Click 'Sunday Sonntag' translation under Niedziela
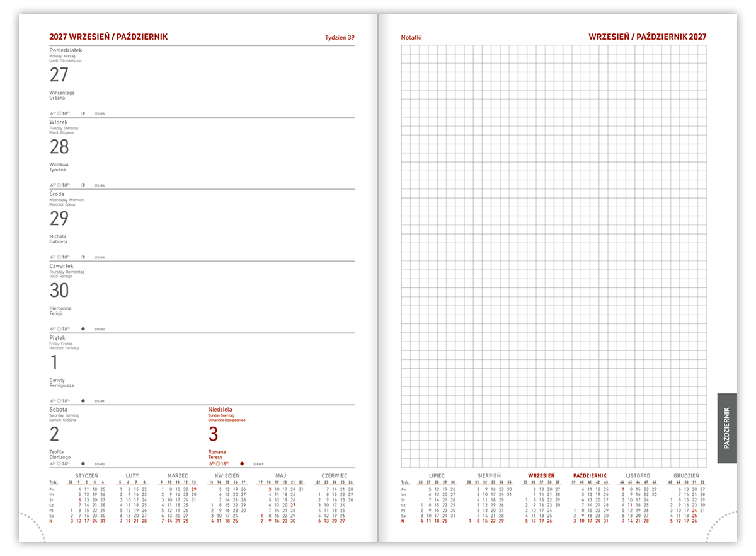This screenshot has width=756, height=556. pos(221,416)
